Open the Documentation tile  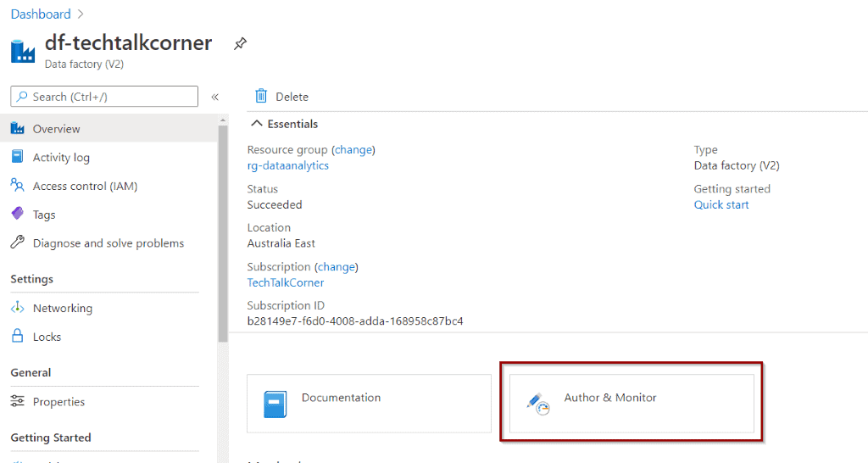(370, 403)
